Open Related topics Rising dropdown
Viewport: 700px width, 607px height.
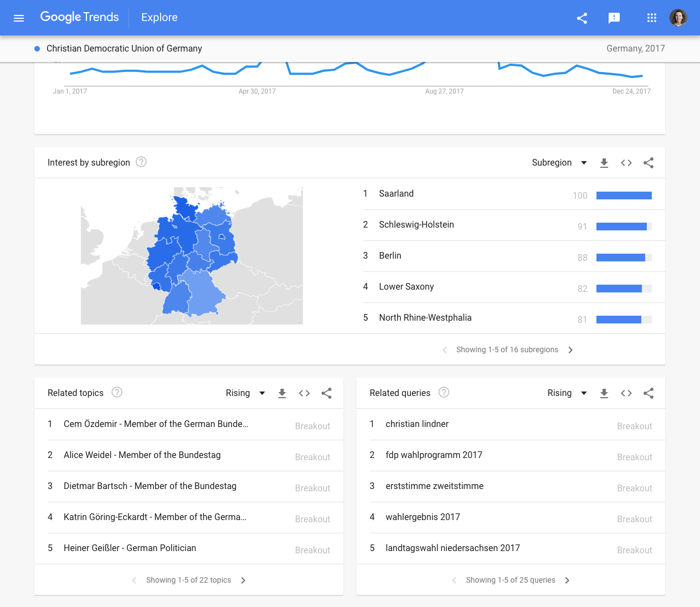pos(245,393)
